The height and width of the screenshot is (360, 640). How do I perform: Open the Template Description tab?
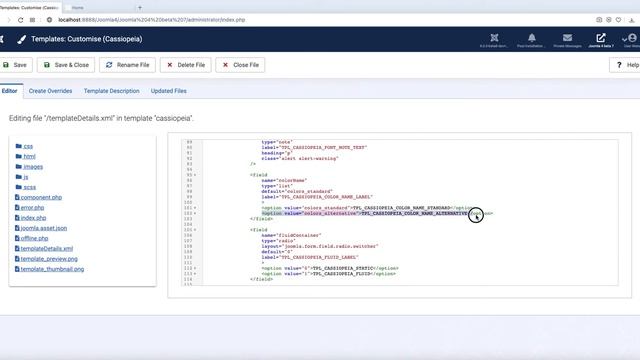point(111,91)
